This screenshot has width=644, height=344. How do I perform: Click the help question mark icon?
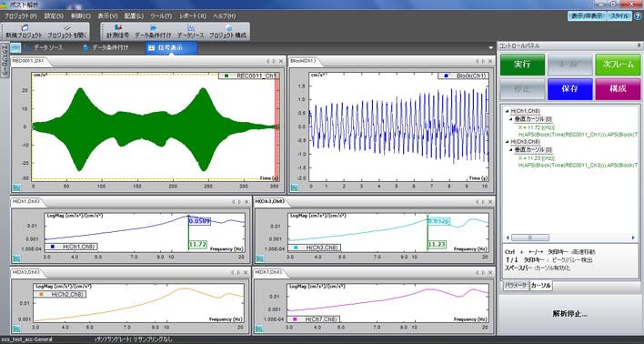pos(637,16)
